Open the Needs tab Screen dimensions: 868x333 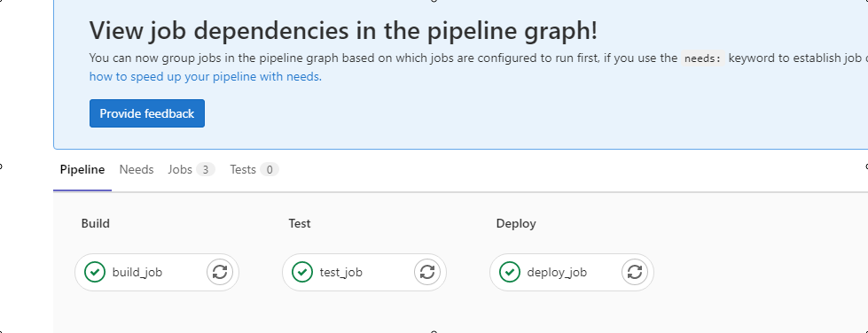[x=137, y=170]
